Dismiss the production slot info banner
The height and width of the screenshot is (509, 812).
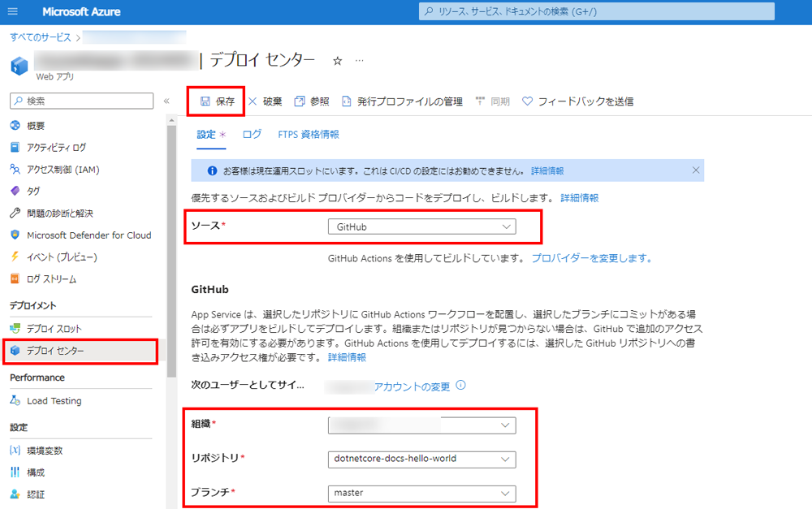click(x=696, y=170)
